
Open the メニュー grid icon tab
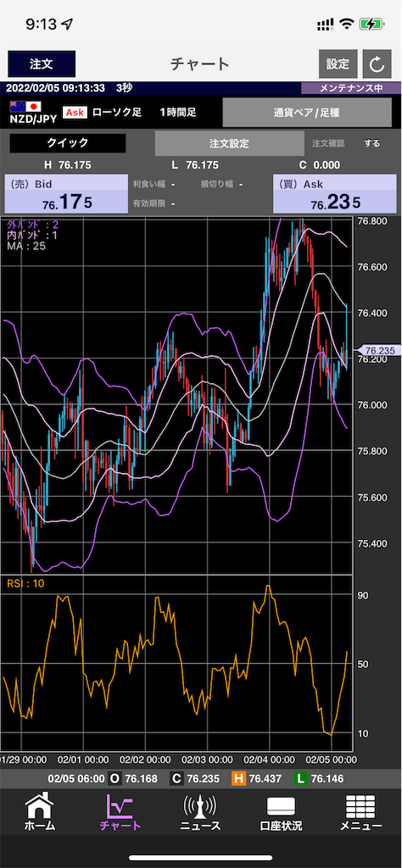click(x=361, y=813)
